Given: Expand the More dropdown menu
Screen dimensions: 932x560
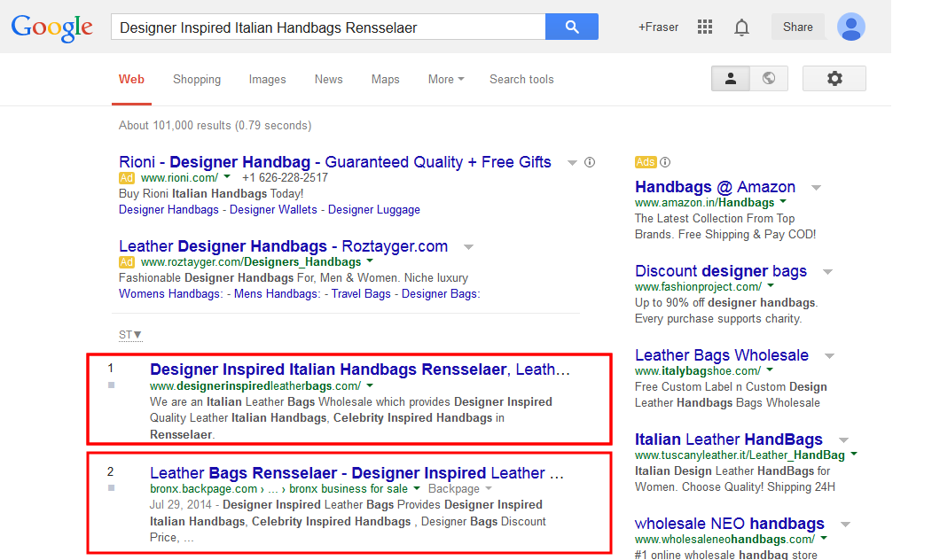Looking at the screenshot, I should [446, 80].
